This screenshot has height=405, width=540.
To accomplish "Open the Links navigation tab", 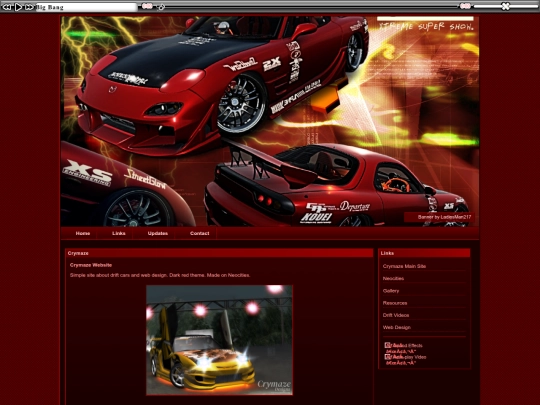I will point(118,233).
